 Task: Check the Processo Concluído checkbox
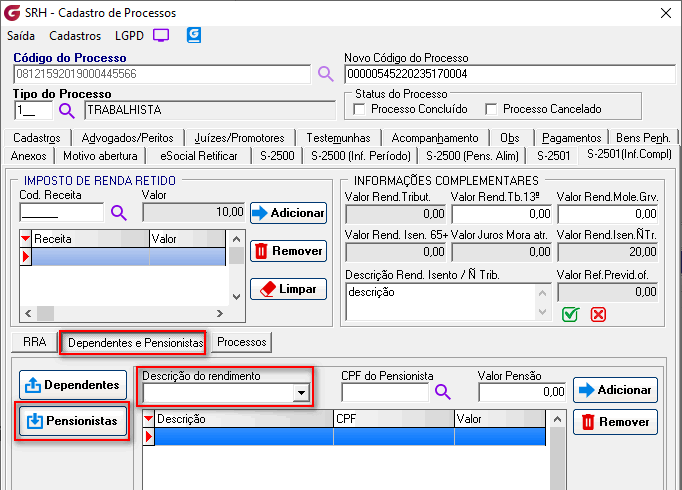point(360,109)
